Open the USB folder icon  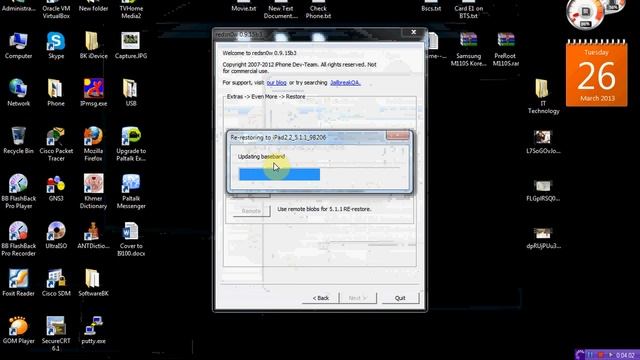pos(131,93)
